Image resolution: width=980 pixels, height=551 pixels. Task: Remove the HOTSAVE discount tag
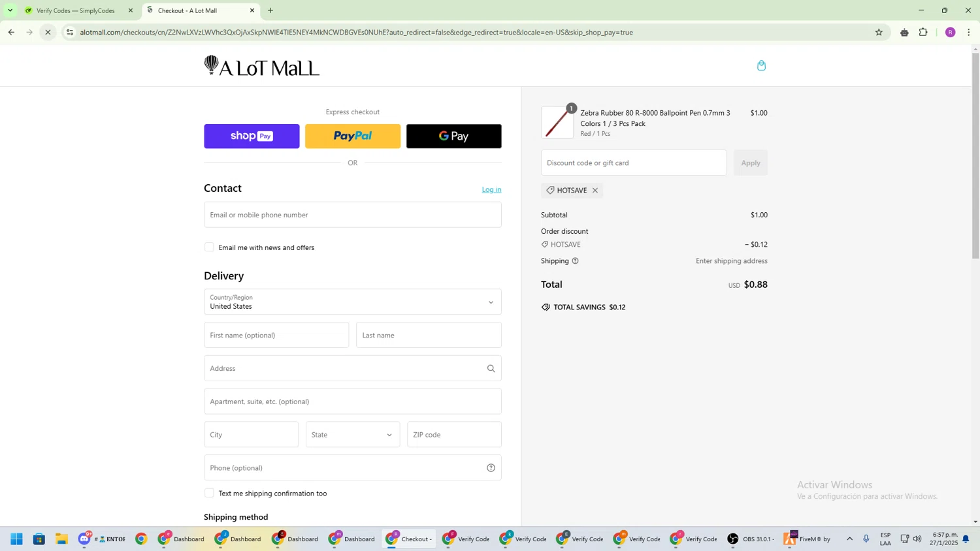click(x=595, y=191)
